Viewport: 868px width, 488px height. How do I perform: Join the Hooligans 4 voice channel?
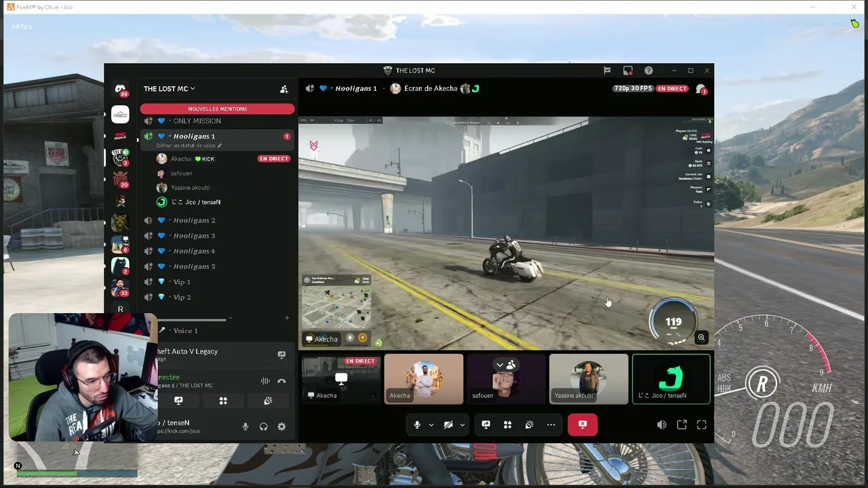click(217, 251)
